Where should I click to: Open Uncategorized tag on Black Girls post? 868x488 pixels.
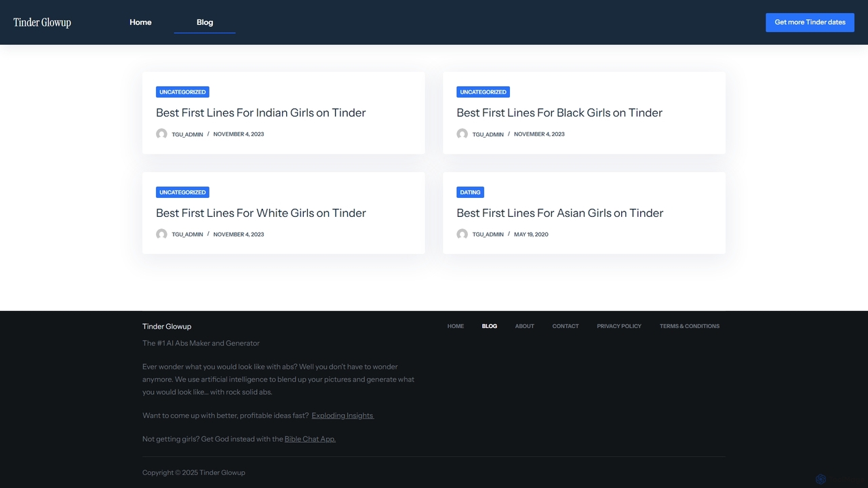483,92
